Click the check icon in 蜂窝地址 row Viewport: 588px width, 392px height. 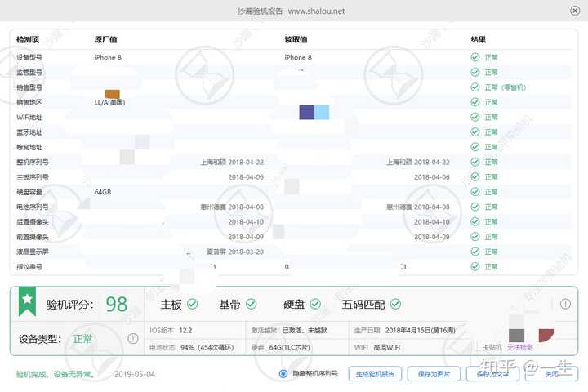click(474, 147)
